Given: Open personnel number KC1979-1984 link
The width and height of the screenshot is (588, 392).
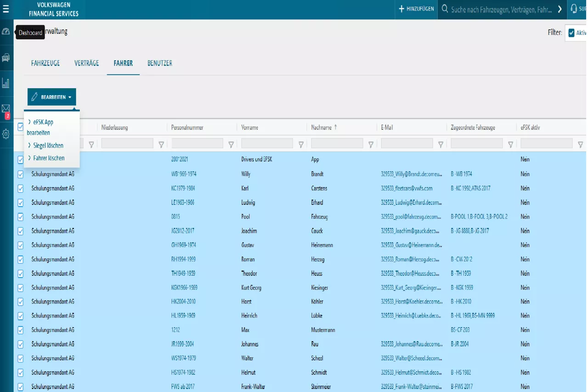Looking at the screenshot, I should point(183,188).
